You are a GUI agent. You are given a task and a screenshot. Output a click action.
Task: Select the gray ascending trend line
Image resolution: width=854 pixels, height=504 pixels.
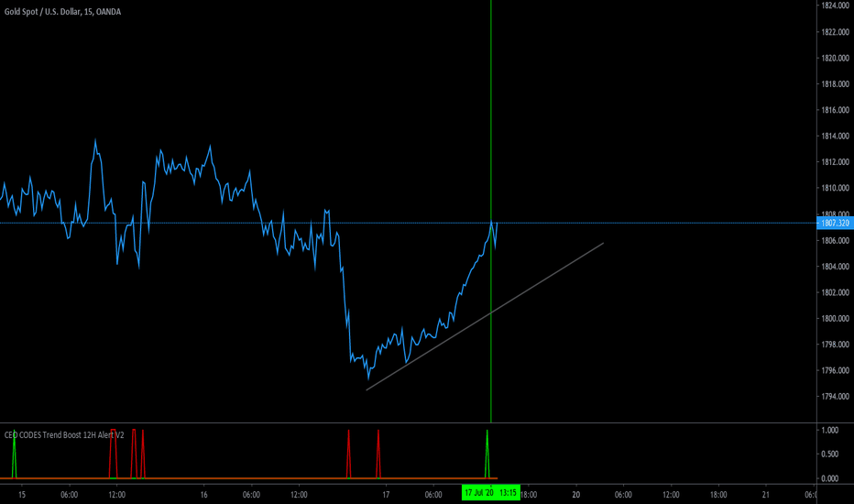(x=485, y=316)
